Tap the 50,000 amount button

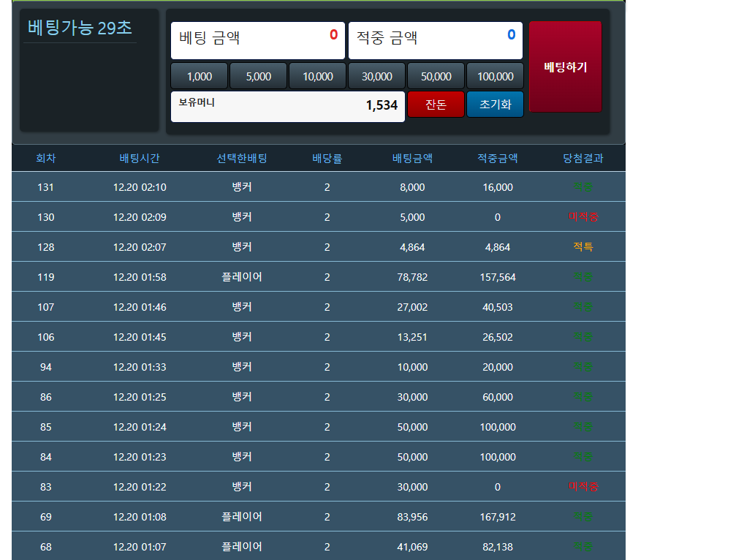436,76
